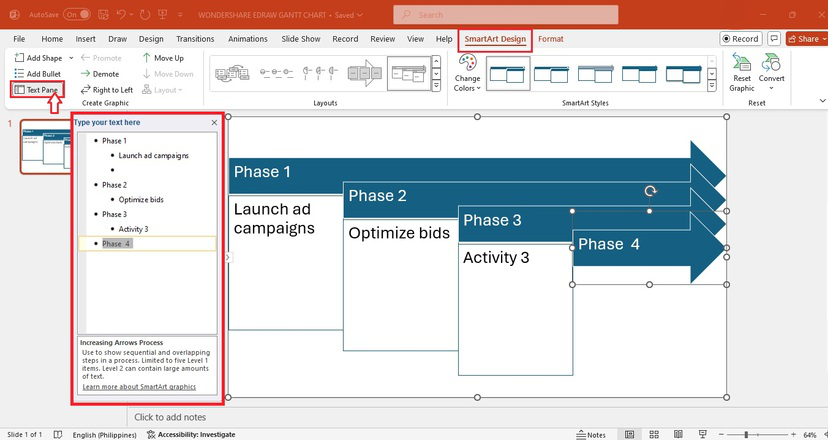Click the Search box
Screen dimensions: 828x440
[x=506, y=15]
